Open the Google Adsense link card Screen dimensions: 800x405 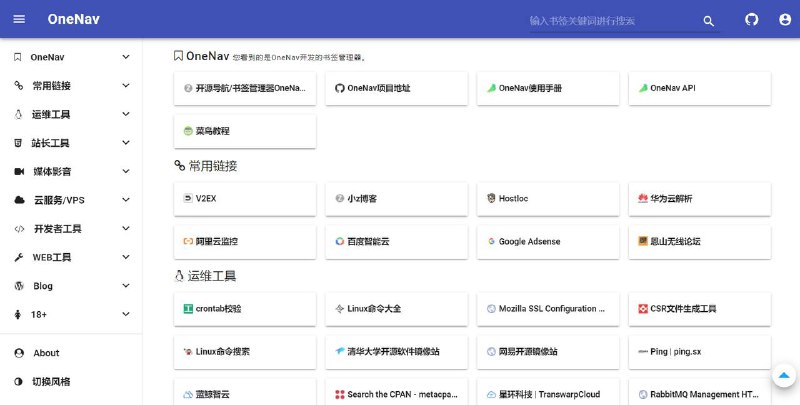547,241
